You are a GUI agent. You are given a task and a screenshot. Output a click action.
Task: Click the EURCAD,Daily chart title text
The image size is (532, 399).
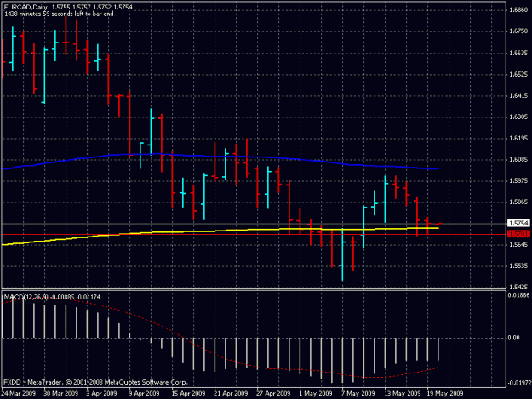click(x=26, y=7)
